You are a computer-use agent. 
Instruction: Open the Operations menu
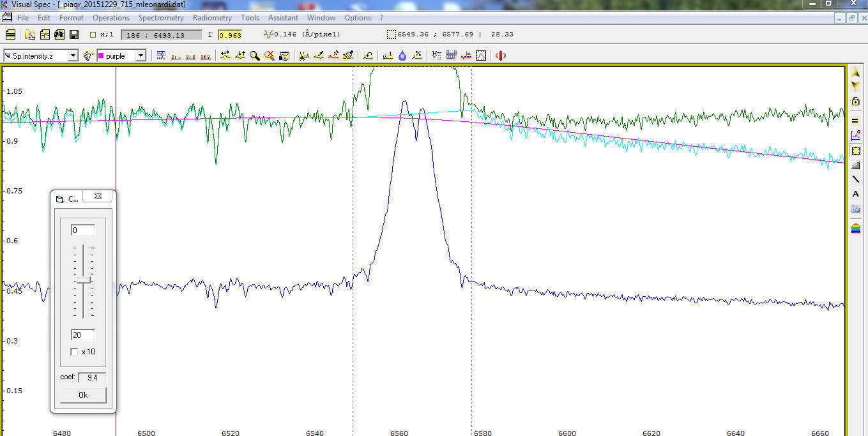pos(111,18)
